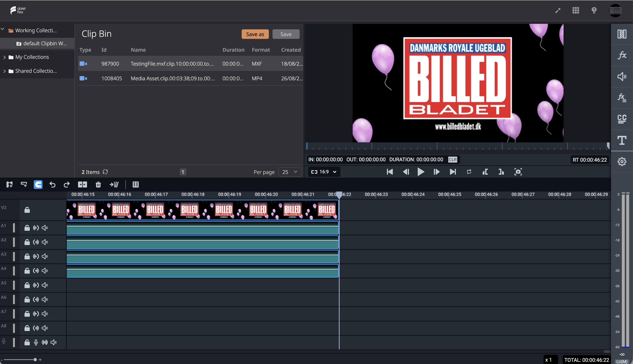Open the 16:9 aspect ratio dropdown
The height and width of the screenshot is (364, 633).
click(324, 172)
